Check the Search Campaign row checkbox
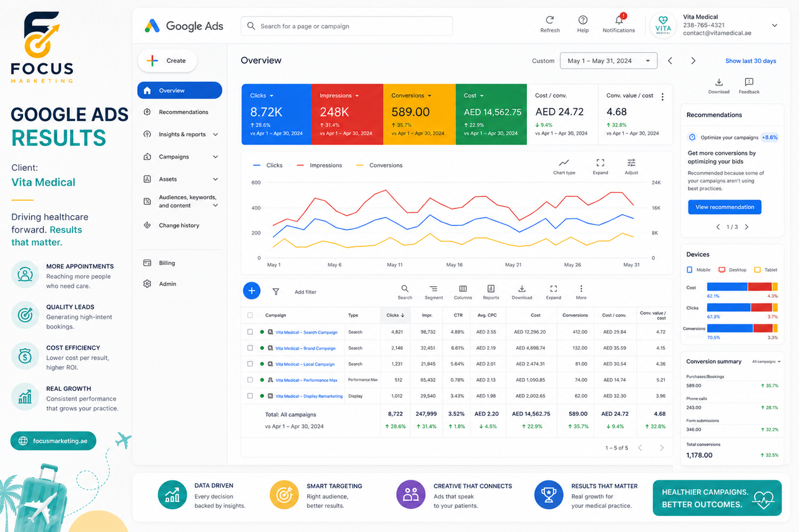 point(250,332)
